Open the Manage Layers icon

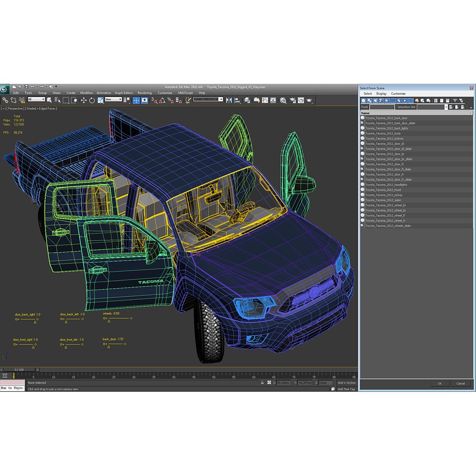247,100
